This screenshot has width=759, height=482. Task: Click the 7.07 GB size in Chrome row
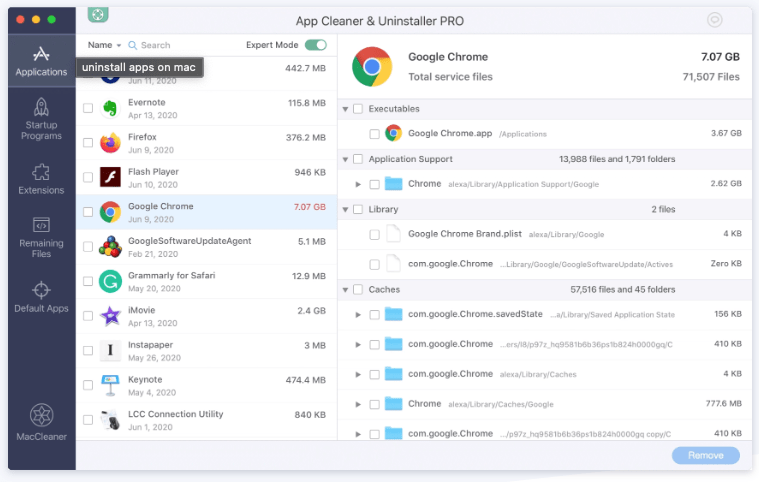click(310, 207)
